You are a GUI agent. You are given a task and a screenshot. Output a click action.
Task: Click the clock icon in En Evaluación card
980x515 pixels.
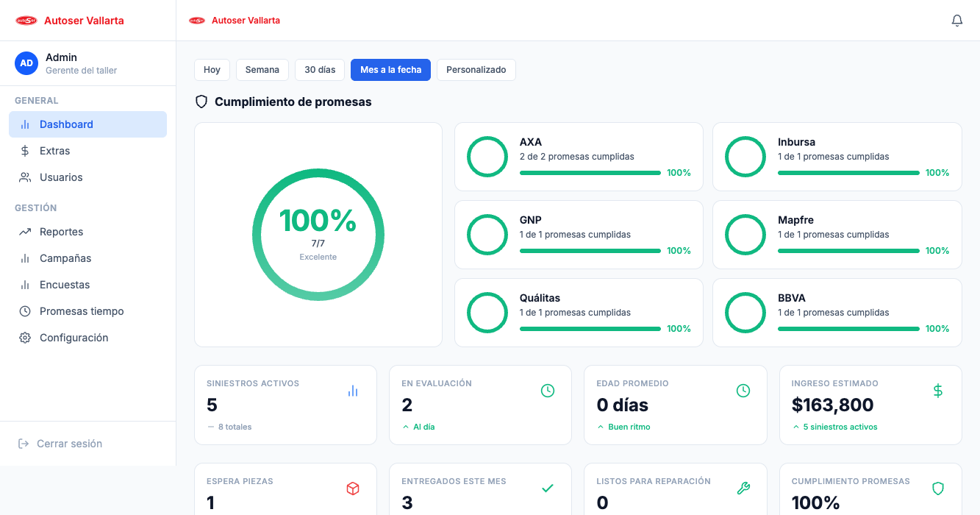coord(548,391)
